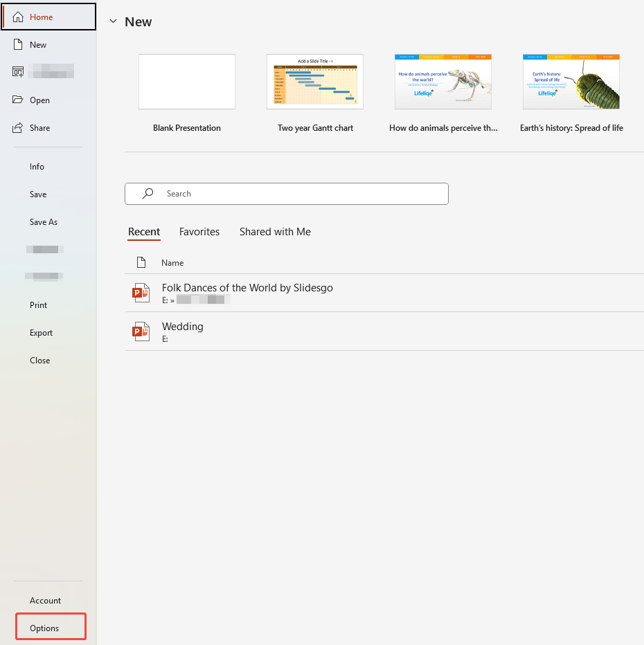Image resolution: width=644 pixels, height=645 pixels.
Task: Create a Blank Presentation
Action: [187, 81]
